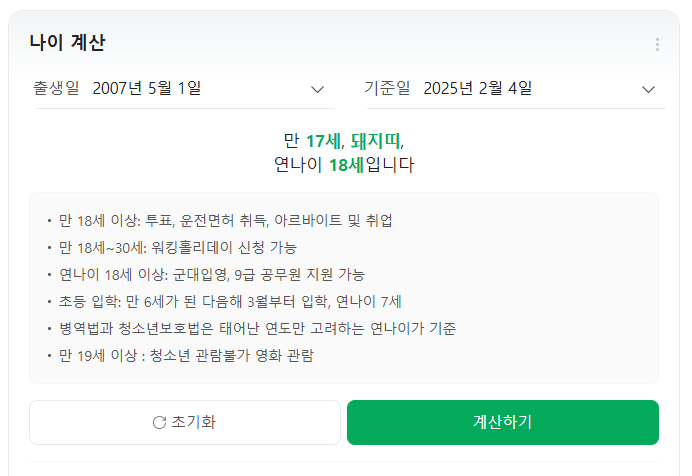Expand the 출생일 dropdown chevron
692x476 pixels.
tap(317, 90)
